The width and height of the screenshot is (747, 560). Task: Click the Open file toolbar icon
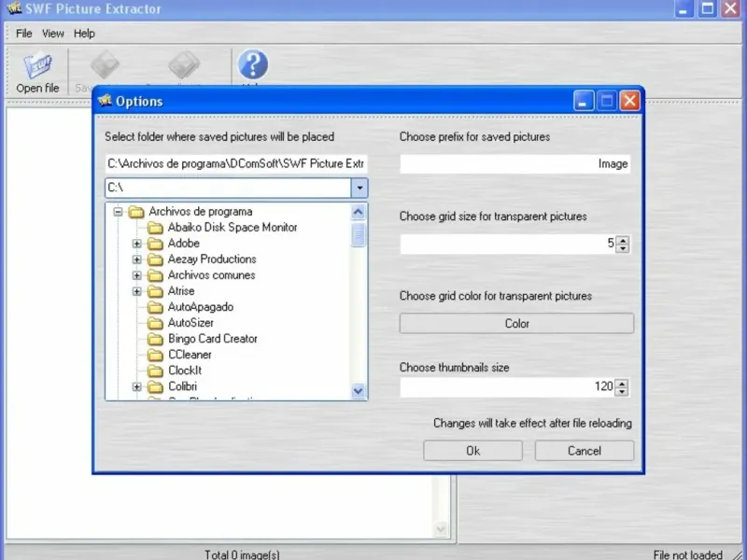37,65
